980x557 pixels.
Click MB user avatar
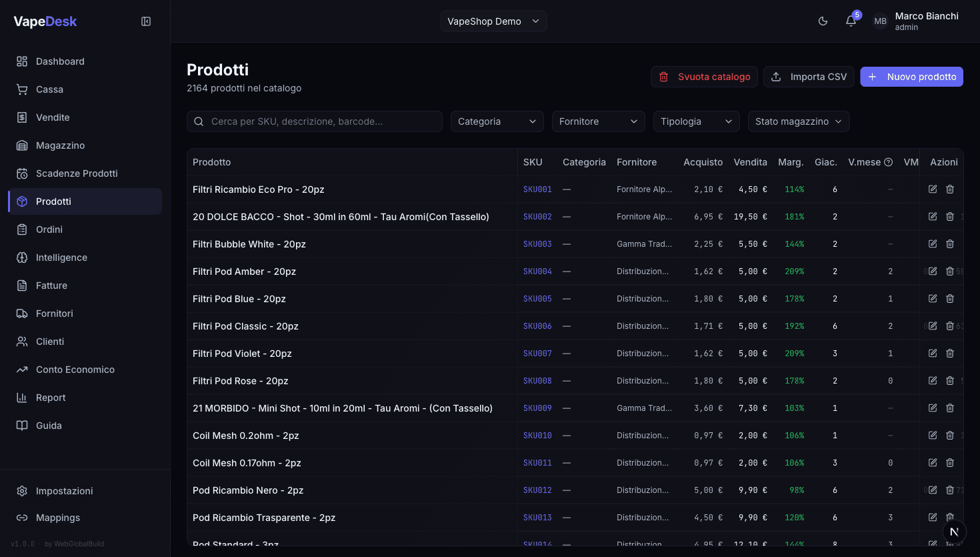pos(880,21)
